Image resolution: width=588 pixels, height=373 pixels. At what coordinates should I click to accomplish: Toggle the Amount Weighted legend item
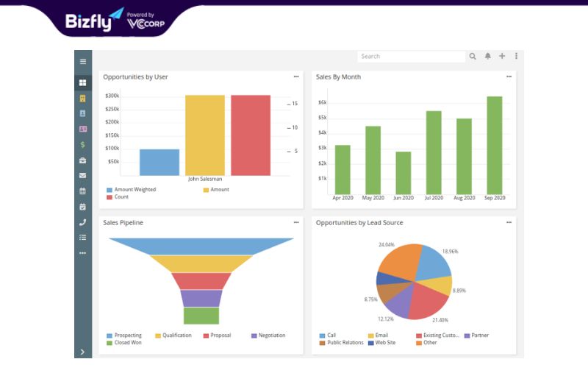coord(132,190)
